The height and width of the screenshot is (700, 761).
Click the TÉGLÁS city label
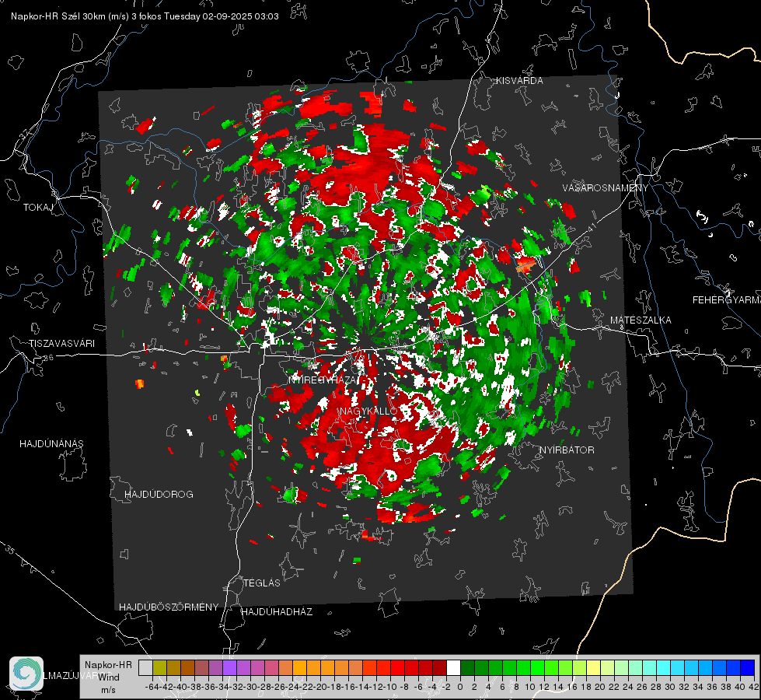[x=262, y=583]
